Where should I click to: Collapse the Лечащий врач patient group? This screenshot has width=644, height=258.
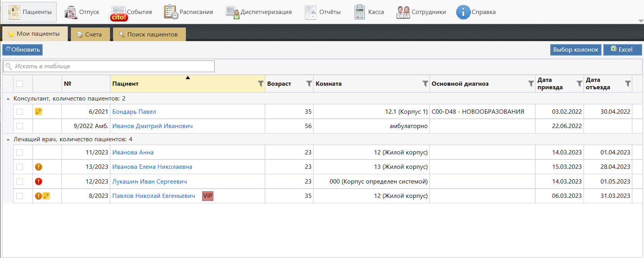pos(8,140)
